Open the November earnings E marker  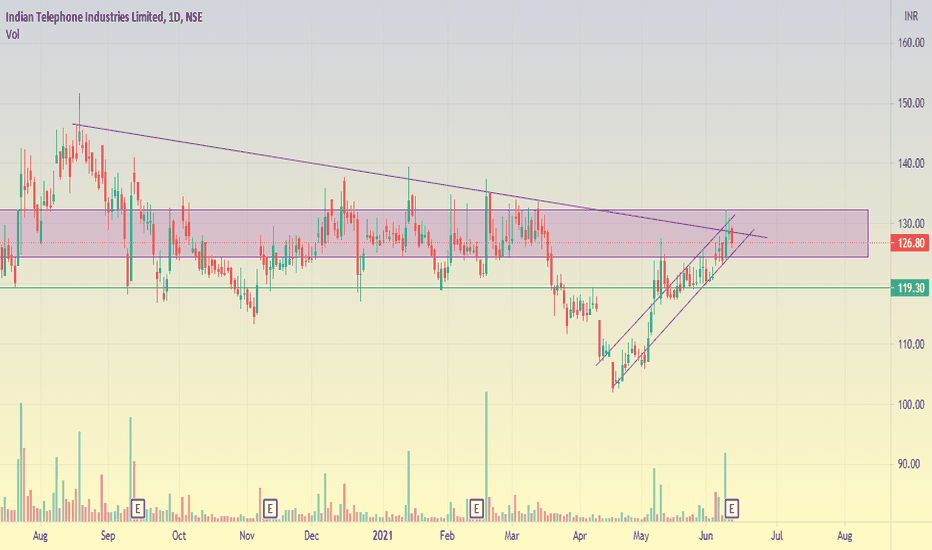coord(270,509)
